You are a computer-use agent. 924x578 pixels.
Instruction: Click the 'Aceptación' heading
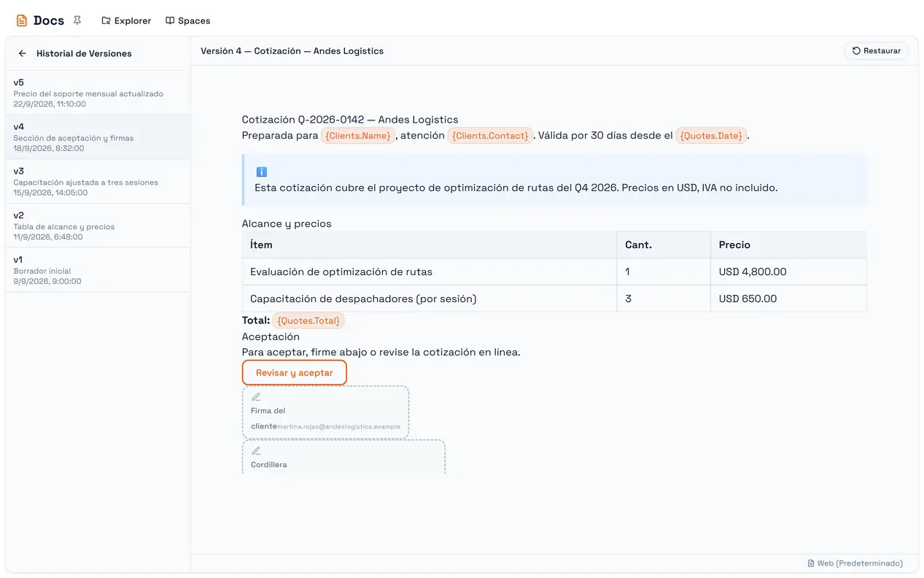click(x=271, y=337)
